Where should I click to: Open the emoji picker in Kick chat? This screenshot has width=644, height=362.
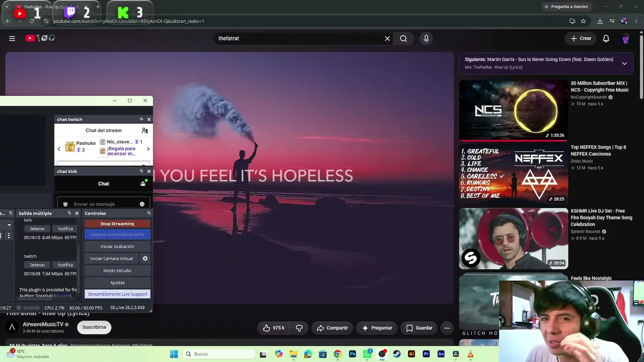(x=142, y=204)
